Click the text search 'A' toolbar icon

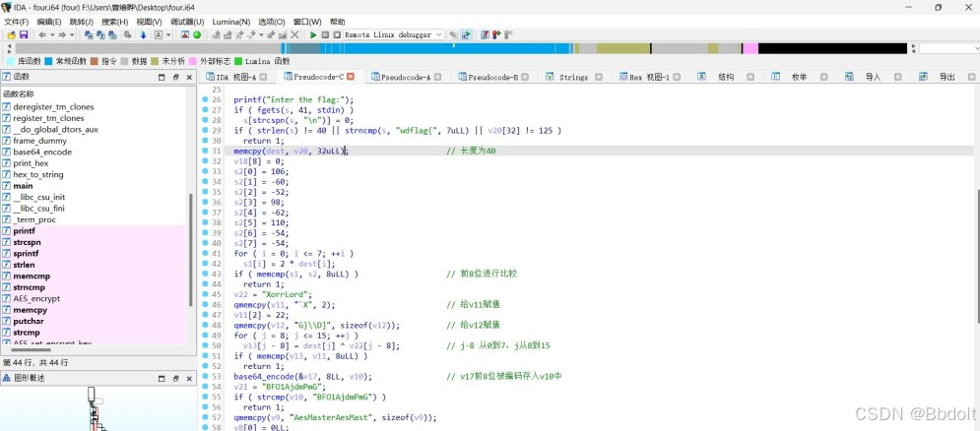[159, 35]
